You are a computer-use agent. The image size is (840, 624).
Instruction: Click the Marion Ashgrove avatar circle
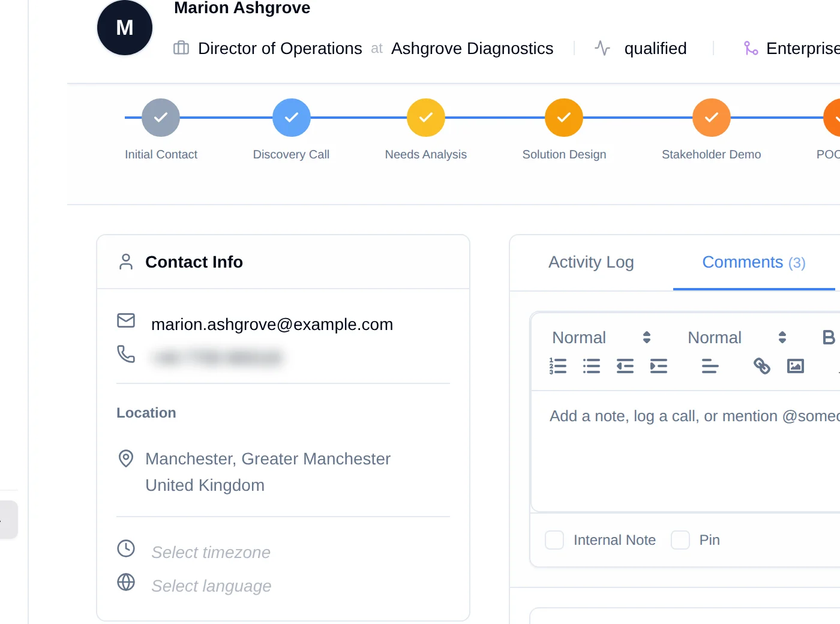(x=125, y=28)
